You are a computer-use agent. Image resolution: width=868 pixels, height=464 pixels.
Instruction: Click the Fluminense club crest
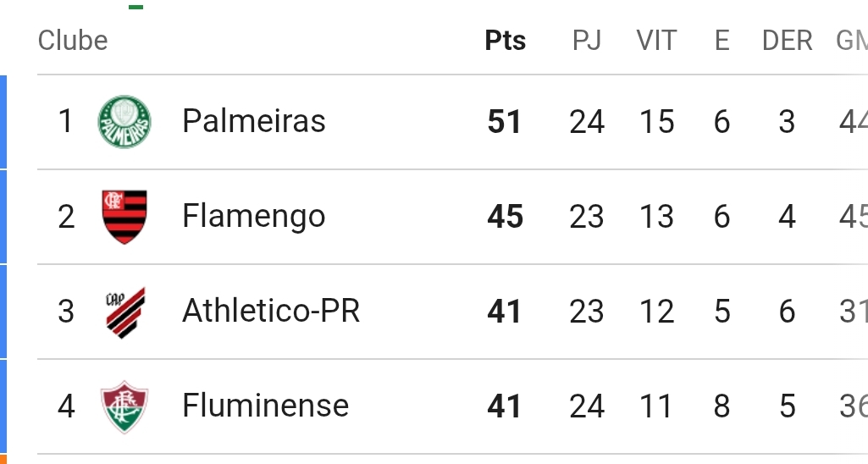point(124,406)
